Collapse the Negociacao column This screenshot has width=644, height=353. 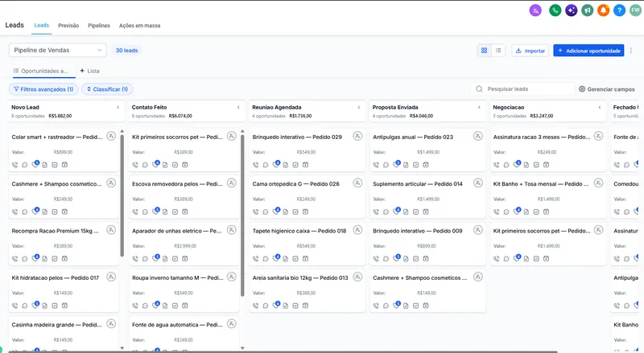click(x=599, y=108)
